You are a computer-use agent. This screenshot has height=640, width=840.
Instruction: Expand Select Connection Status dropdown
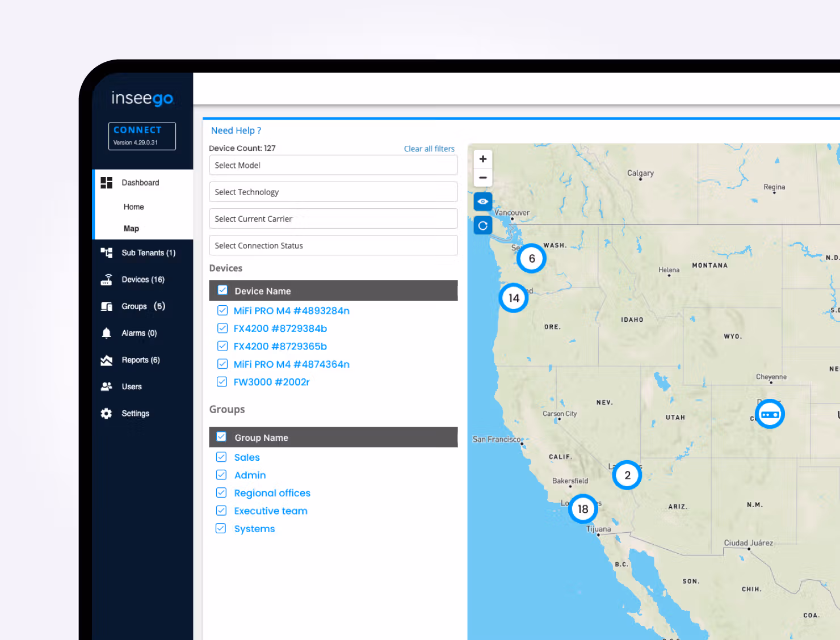[x=333, y=246]
